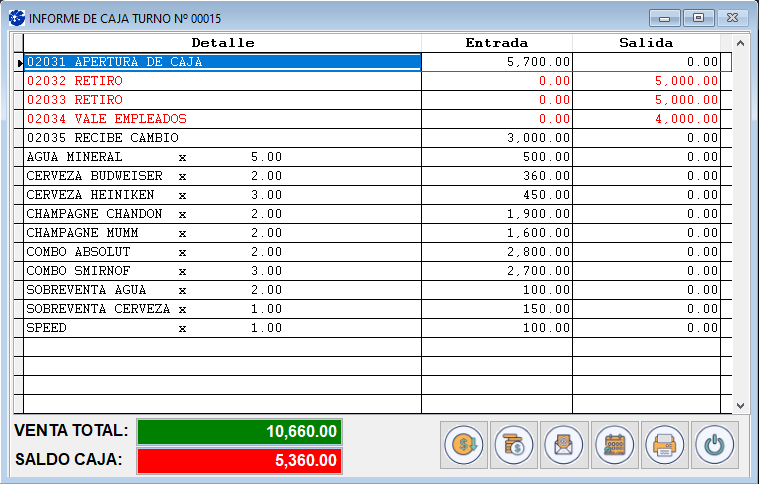This screenshot has height=484, width=759.
Task: Click the dollar withdrawal icon button
Action: point(464,444)
